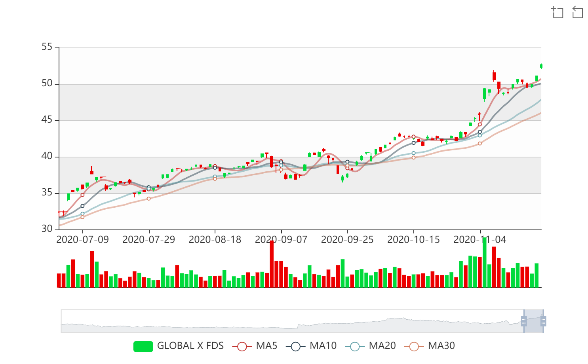
Task: Toggle GLOBAL X FDS legend label
Action: coord(190,346)
